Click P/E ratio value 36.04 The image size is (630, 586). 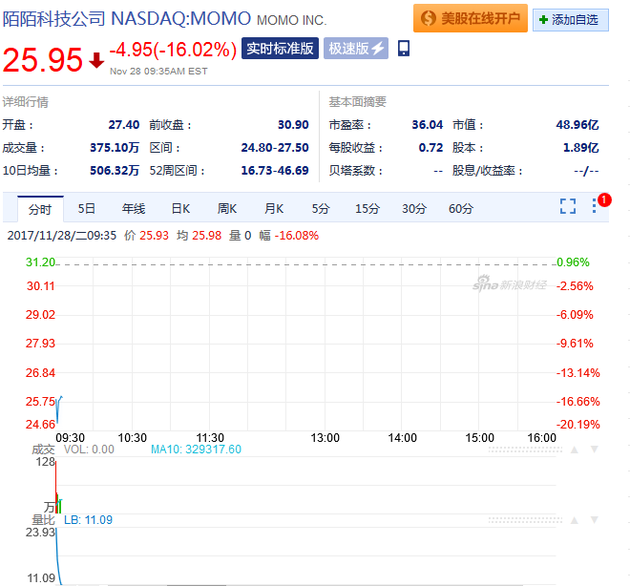click(427, 125)
